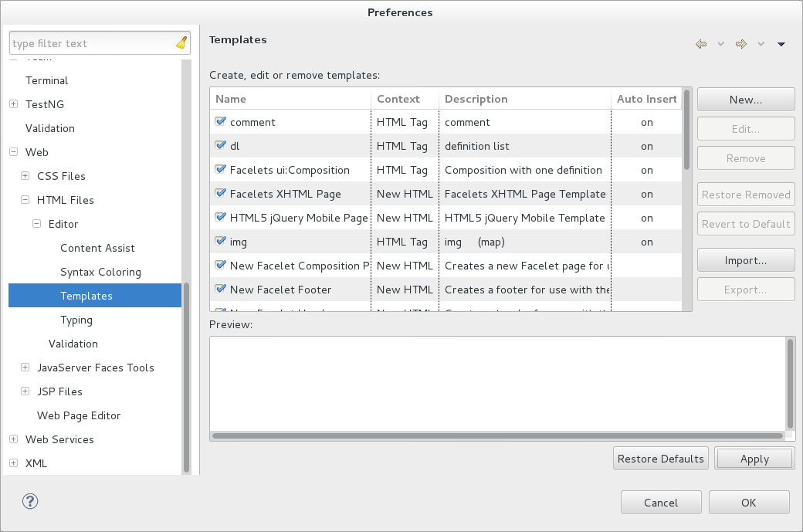Click Restore Defaults
The image size is (803, 532).
(660, 458)
